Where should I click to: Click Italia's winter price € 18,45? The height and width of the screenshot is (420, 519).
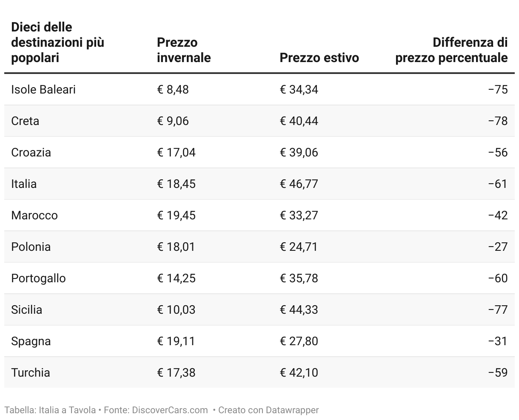point(176,184)
